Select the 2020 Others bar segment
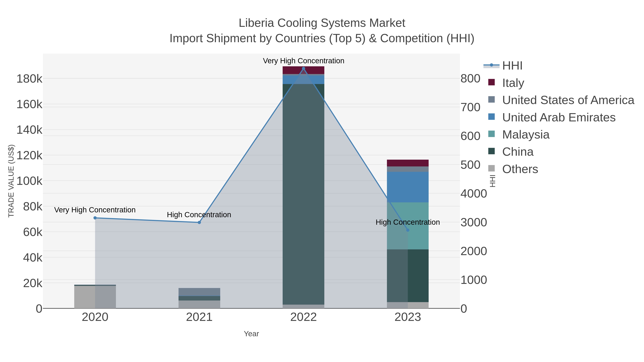The width and height of the screenshot is (644, 362). point(95,297)
